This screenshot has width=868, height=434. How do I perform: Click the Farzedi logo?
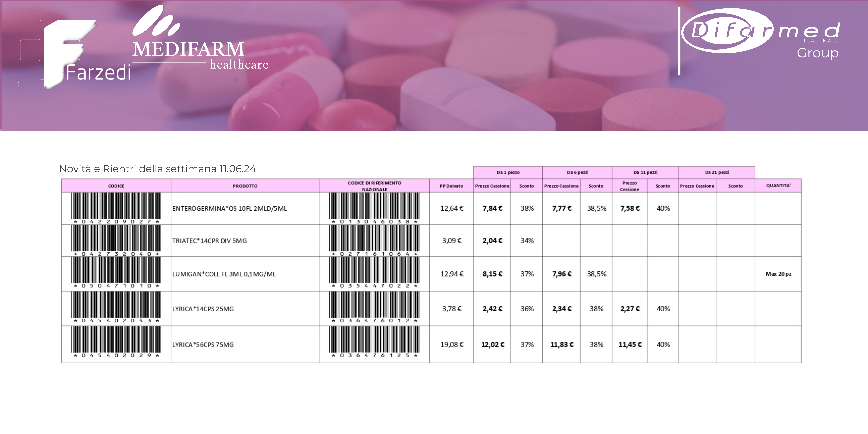75,54
